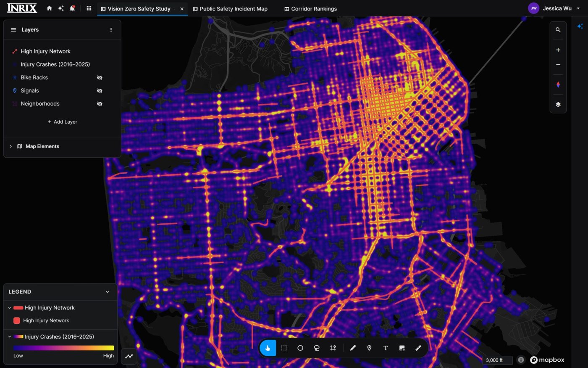Screen dimensions: 588x368
Task: Show the Neighborhoods layer
Action: pyautogui.click(x=100, y=104)
